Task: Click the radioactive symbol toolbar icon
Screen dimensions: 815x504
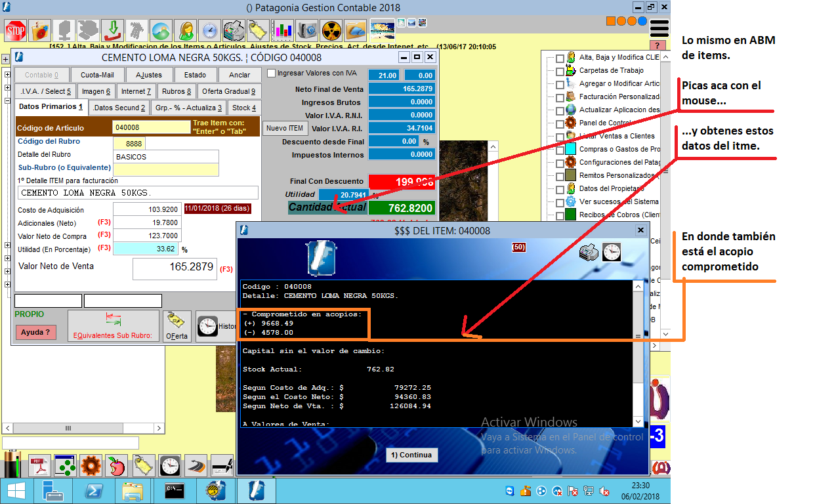Action: pos(331,30)
